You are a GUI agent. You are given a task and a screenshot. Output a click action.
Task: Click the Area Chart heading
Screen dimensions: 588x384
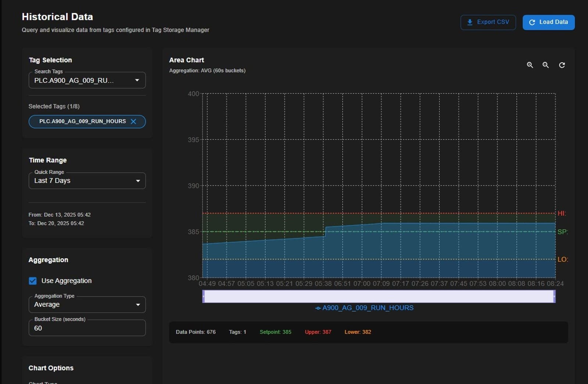pos(186,60)
